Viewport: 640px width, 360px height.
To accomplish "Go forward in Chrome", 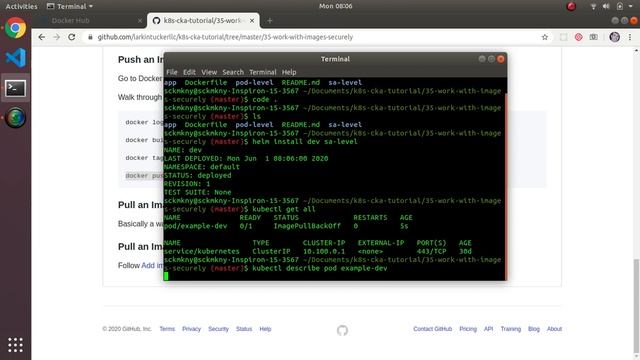I will pyautogui.click(x=57, y=37).
